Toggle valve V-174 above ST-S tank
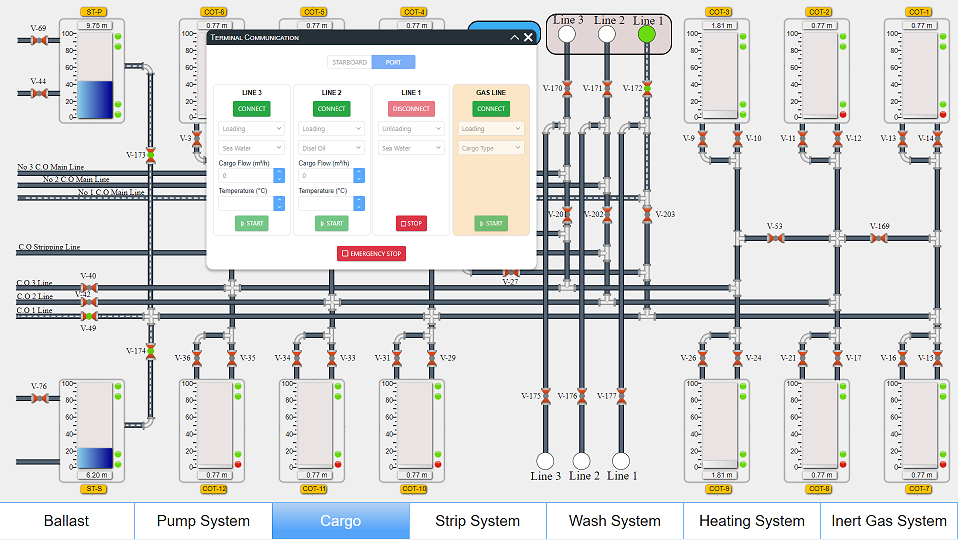Screen dimensions: 958x540 coord(151,351)
